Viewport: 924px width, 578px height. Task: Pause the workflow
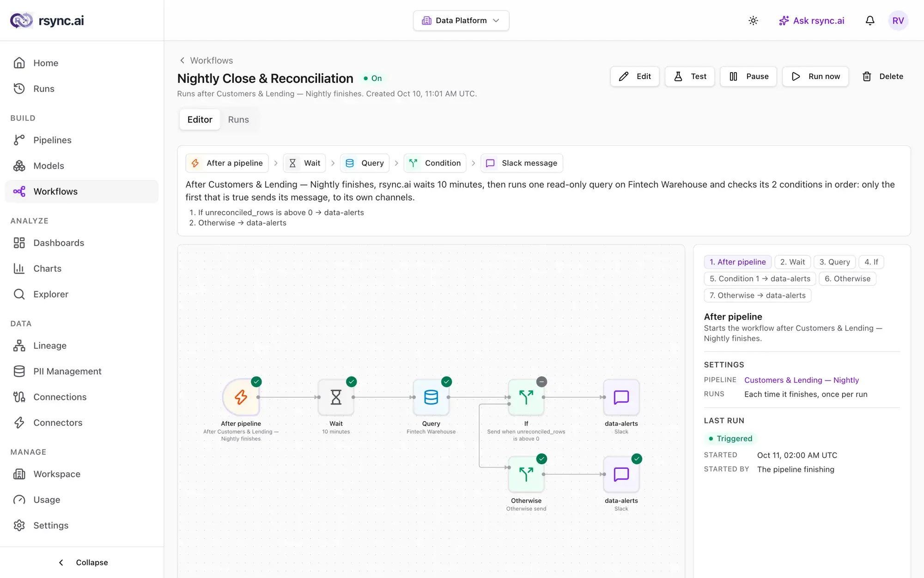tap(748, 76)
